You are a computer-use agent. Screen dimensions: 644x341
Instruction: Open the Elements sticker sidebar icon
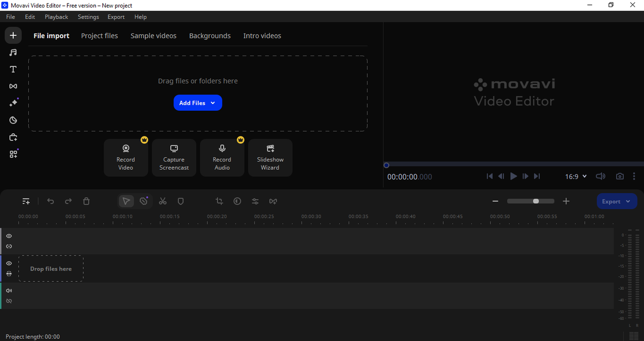click(13, 120)
